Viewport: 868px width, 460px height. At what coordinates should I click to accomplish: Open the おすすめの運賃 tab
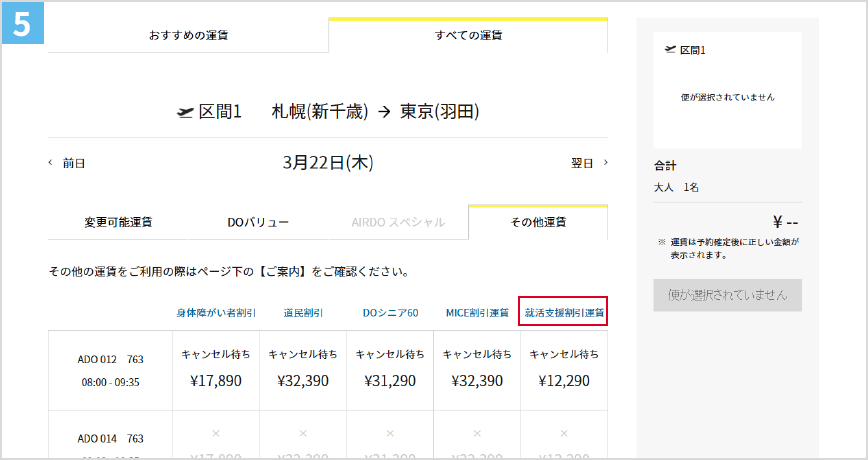click(x=188, y=35)
